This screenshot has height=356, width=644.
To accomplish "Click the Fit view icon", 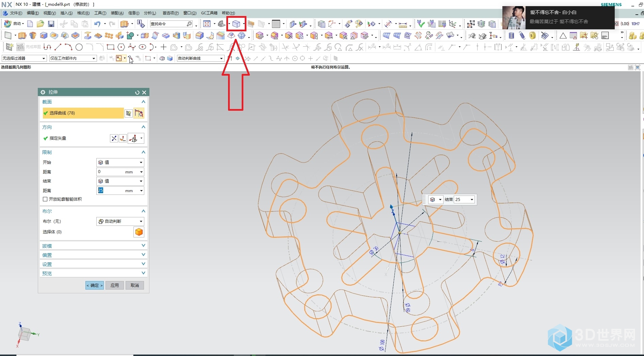I will coord(207,24).
